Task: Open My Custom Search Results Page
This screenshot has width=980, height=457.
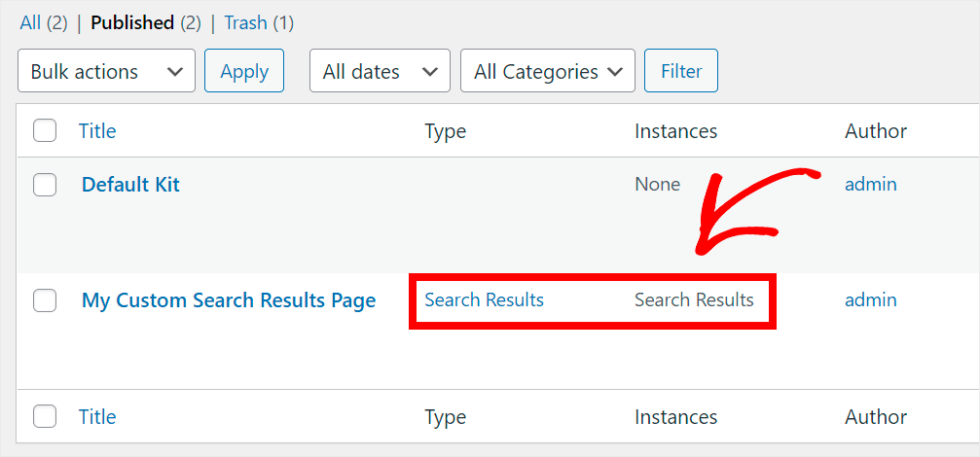Action: pyautogui.click(x=229, y=301)
